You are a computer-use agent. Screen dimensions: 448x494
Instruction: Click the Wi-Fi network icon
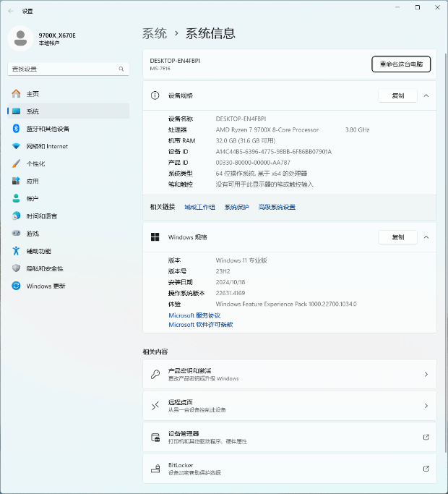pyautogui.click(x=16, y=146)
